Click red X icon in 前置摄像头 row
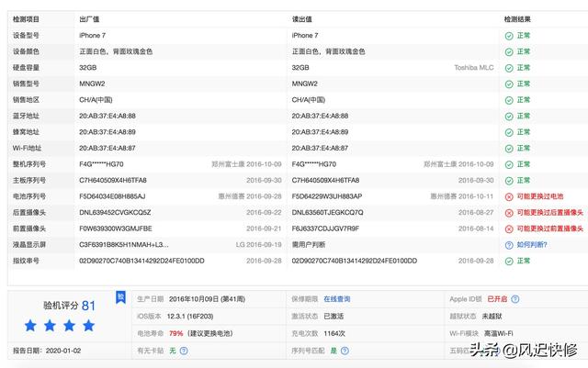Image resolution: width=588 pixels, height=368 pixels. tap(509, 229)
